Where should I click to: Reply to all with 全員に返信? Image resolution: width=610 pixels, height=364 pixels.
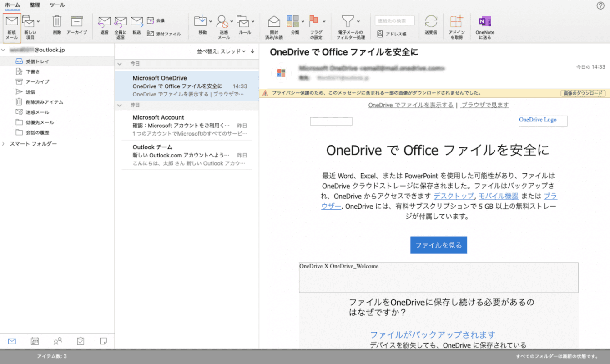[121, 27]
